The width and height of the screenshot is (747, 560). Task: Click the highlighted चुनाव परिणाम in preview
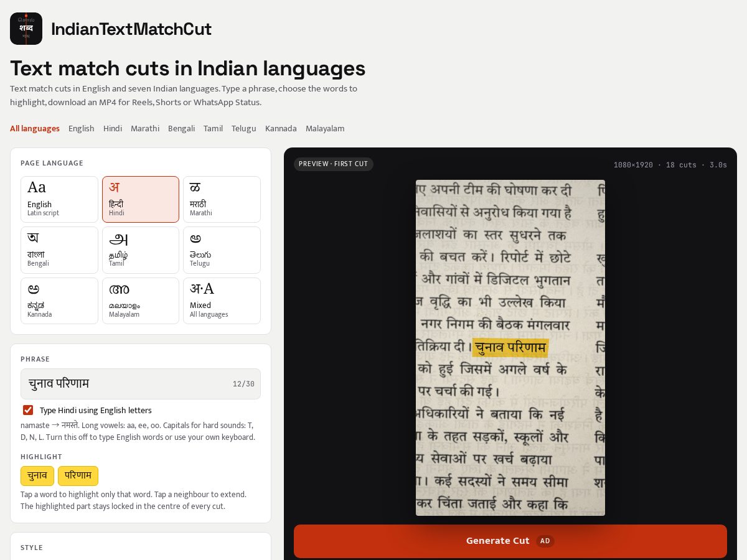click(x=510, y=347)
